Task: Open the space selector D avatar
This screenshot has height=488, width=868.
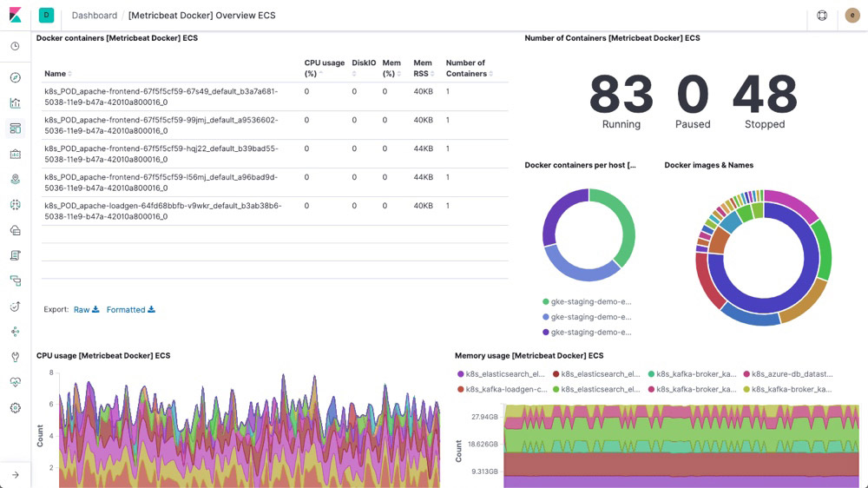Action: click(x=47, y=15)
